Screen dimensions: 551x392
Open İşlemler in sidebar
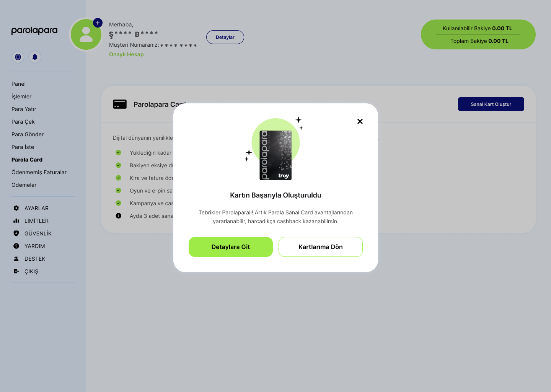[21, 96]
